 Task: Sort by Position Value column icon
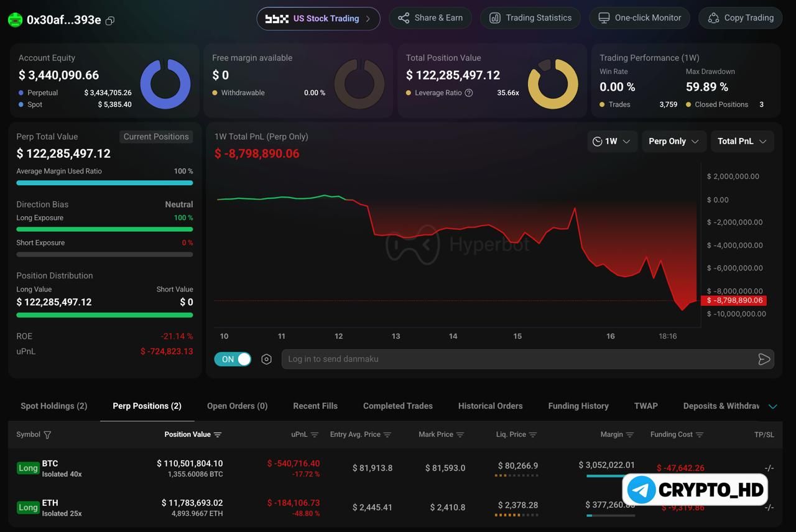tap(218, 435)
